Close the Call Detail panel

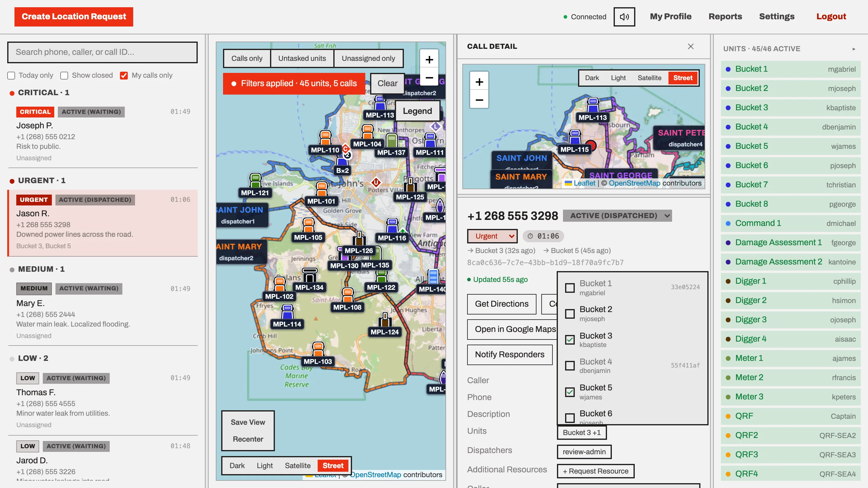pos(691,46)
